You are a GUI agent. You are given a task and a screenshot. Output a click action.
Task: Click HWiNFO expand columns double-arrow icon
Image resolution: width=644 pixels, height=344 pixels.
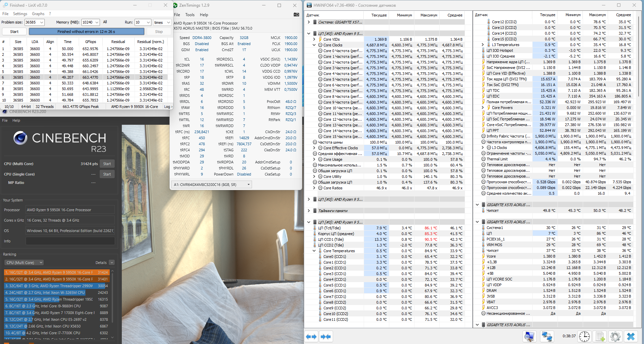click(x=311, y=336)
